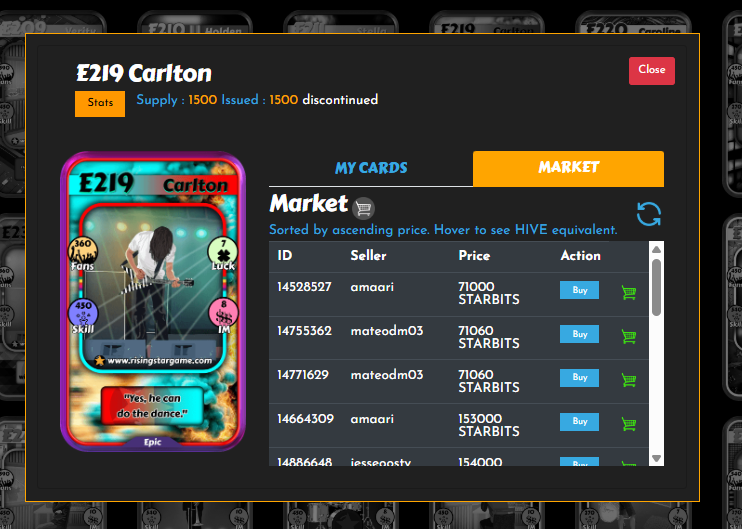Click the card quote "Yes, he can do the dance."
742x529 pixels.
152,406
